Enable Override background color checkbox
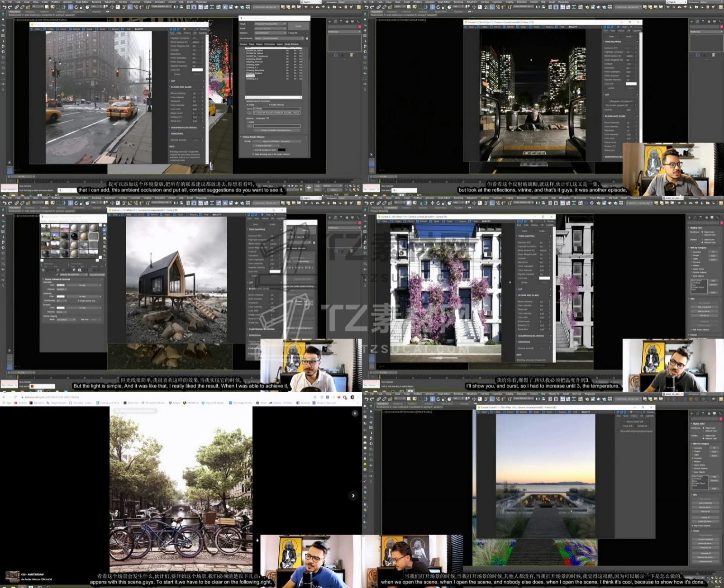Viewport: 724px width, 588px height. click(x=253, y=150)
